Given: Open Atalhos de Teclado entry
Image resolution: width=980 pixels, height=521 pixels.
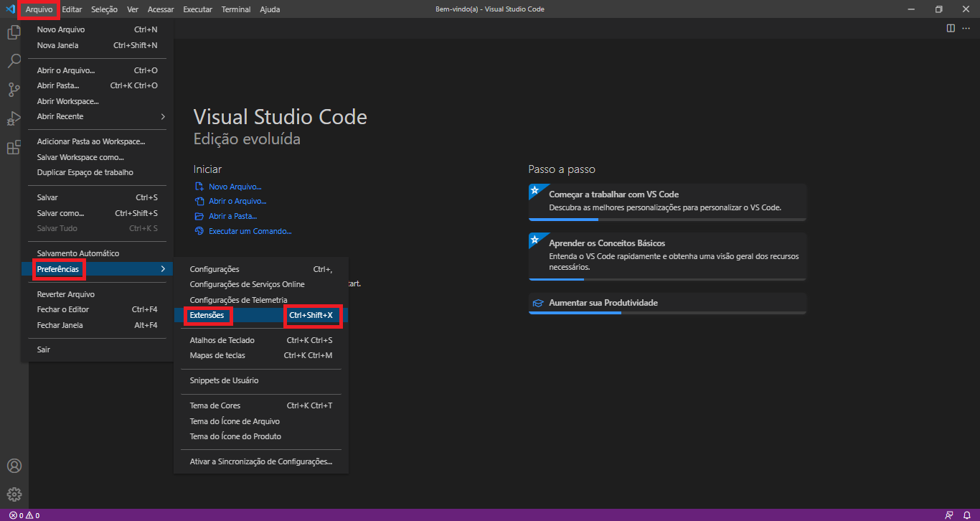Looking at the screenshot, I should pos(261,340).
